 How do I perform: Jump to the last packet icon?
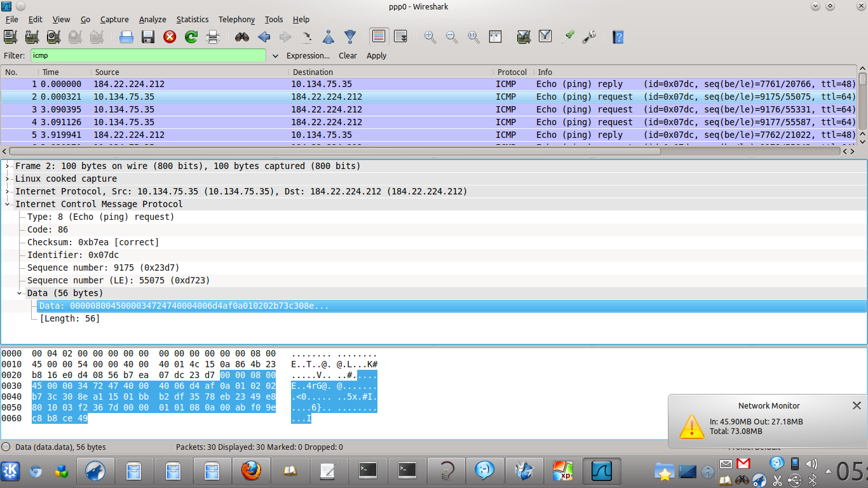[x=350, y=37]
